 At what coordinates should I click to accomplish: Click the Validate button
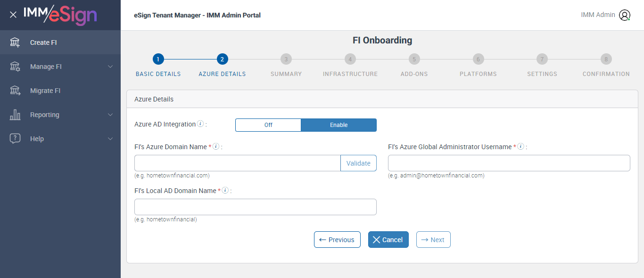[x=358, y=163]
